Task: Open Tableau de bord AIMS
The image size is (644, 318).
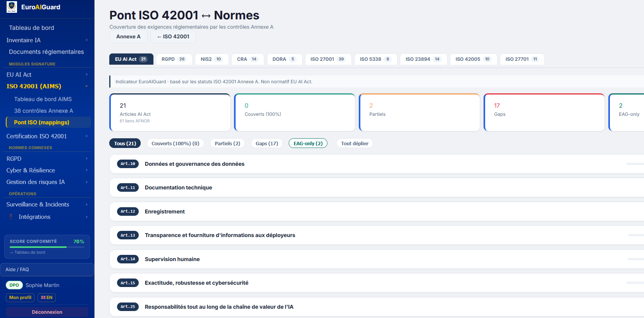Action: pos(43,99)
